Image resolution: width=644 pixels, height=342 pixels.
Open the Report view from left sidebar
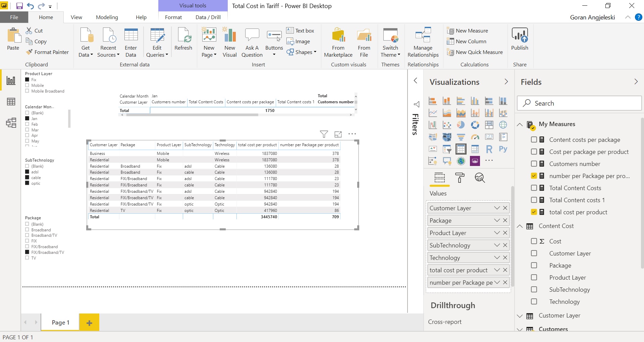11,80
